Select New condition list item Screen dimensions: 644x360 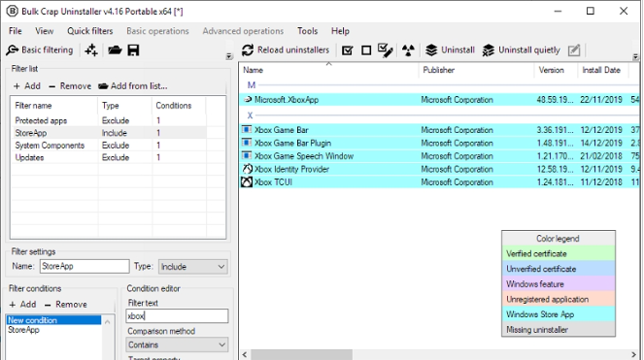[x=53, y=320]
